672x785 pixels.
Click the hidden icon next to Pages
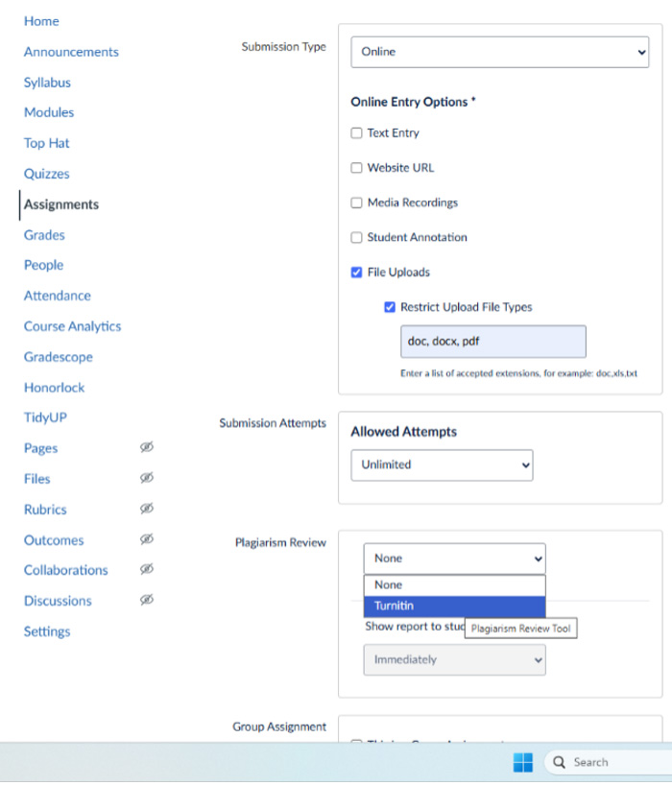(x=146, y=447)
